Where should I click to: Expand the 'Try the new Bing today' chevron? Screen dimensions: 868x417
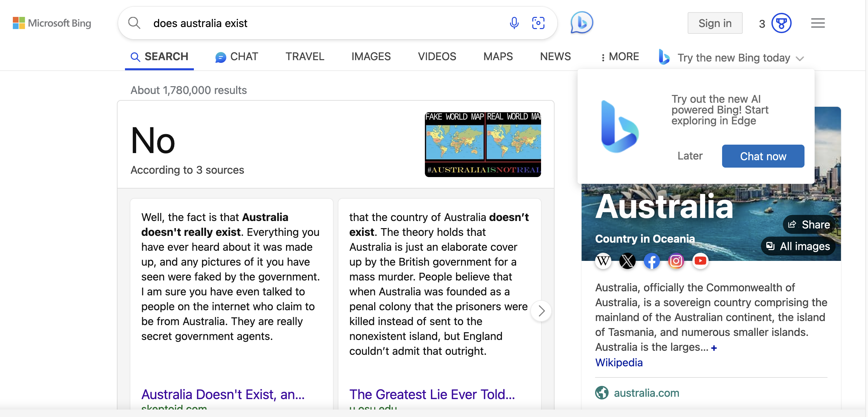tap(799, 58)
